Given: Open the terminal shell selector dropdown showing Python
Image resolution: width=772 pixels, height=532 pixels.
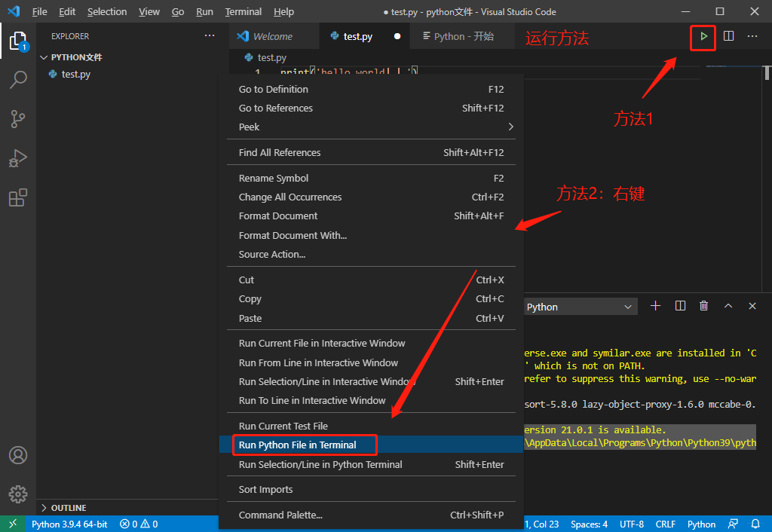Looking at the screenshot, I should click(580, 306).
